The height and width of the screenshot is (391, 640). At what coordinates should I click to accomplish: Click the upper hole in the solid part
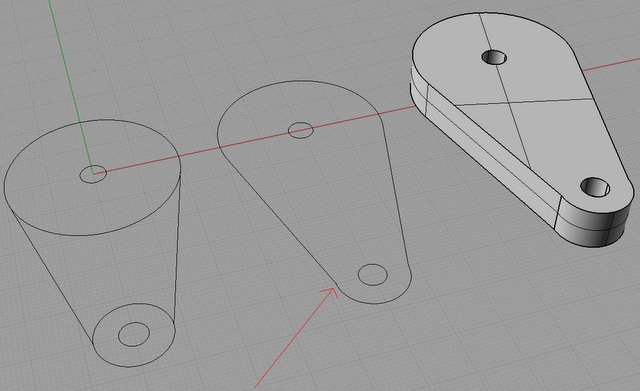pos(494,57)
